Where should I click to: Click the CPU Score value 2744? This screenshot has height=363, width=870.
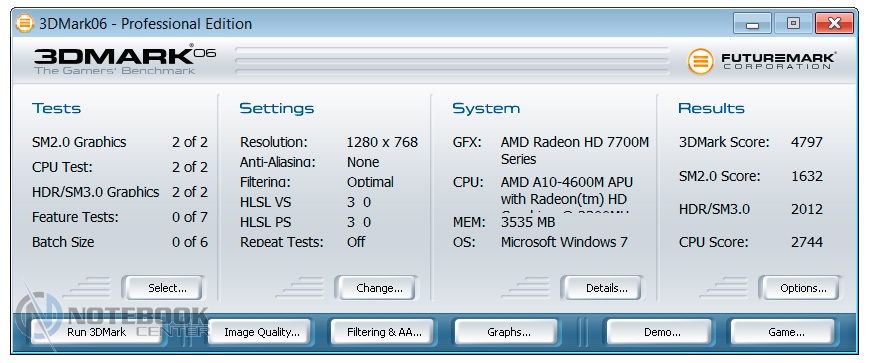click(x=807, y=242)
